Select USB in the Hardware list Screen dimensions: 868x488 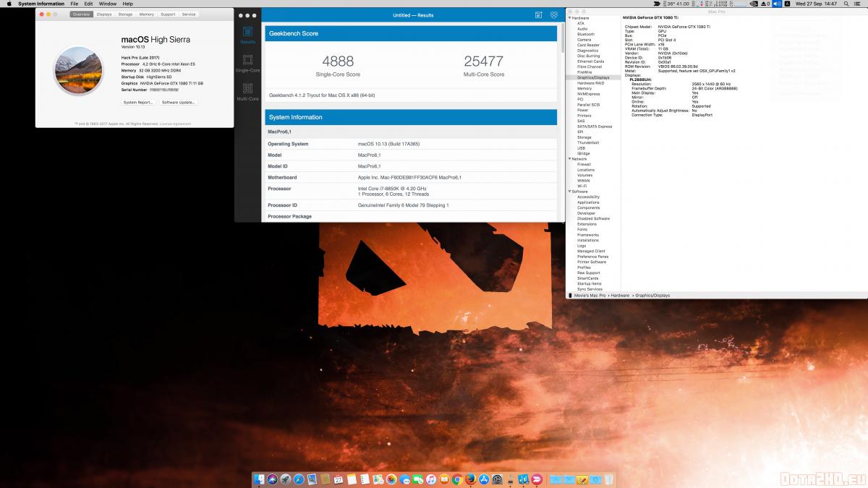(581, 148)
